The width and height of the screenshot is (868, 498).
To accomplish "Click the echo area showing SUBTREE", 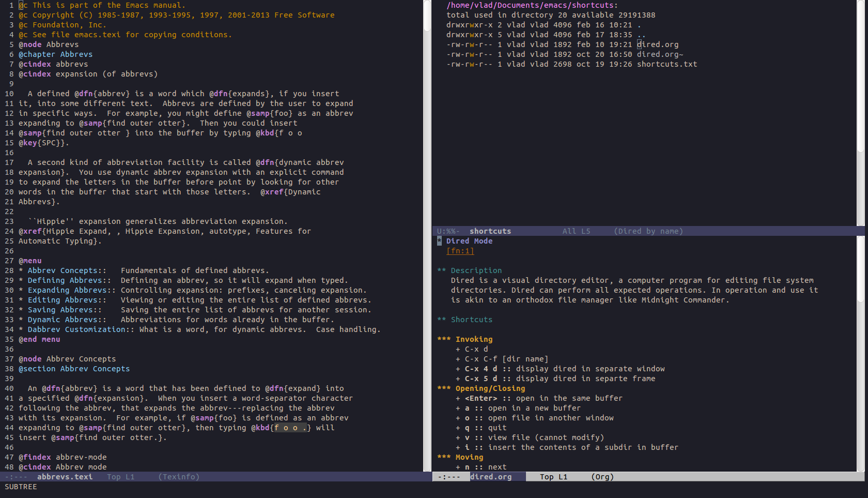I will [21, 487].
